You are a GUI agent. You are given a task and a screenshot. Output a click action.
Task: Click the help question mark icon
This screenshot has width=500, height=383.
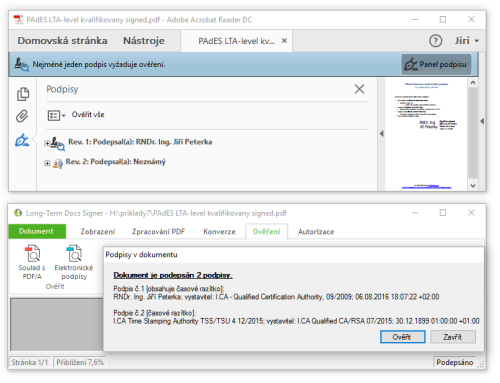(x=435, y=41)
